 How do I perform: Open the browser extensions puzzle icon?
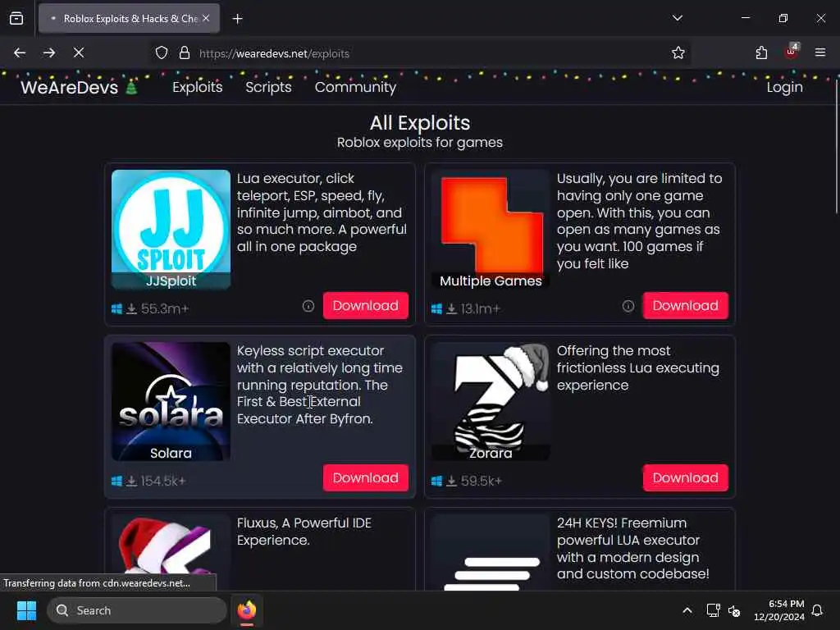click(761, 52)
